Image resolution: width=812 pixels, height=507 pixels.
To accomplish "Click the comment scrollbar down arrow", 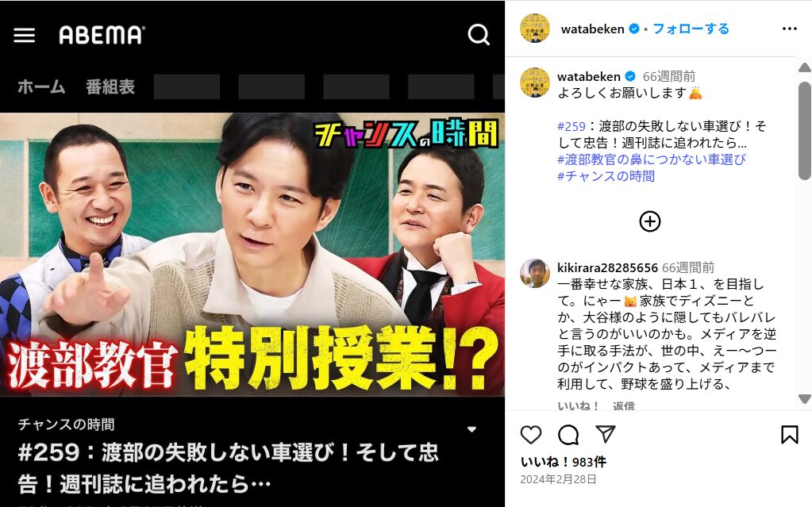I will [x=804, y=399].
